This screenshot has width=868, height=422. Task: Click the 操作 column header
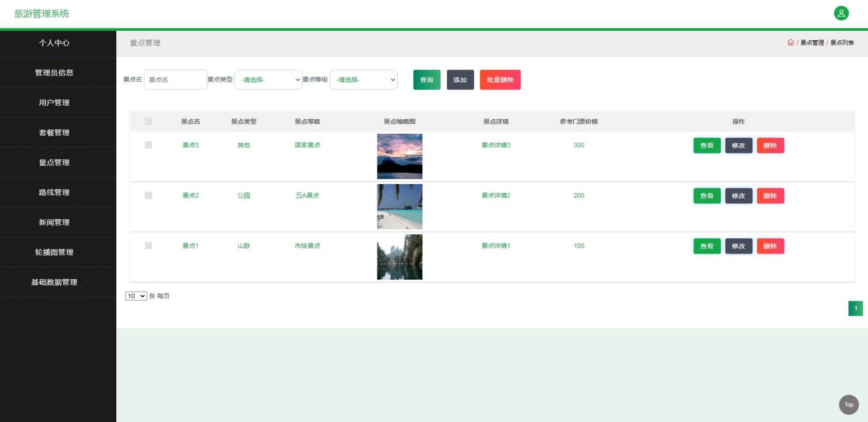coord(739,121)
